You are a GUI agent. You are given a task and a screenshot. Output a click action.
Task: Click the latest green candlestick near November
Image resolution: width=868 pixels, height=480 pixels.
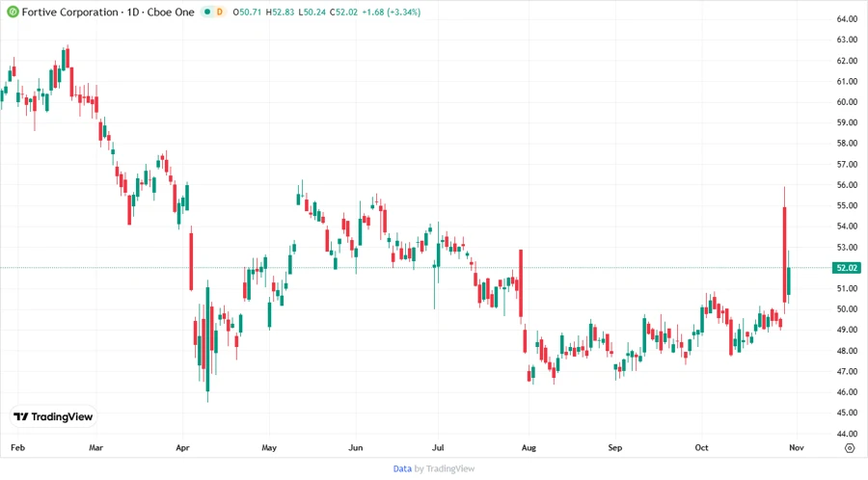click(x=788, y=280)
